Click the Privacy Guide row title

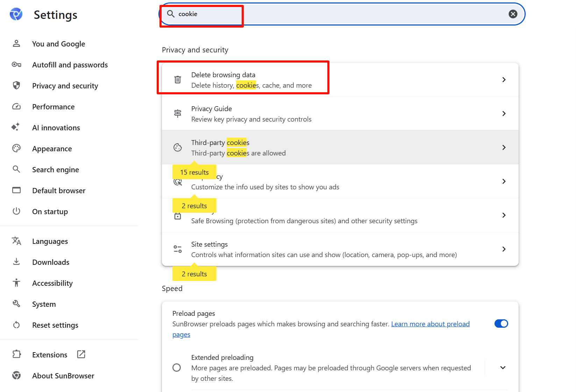(x=212, y=109)
